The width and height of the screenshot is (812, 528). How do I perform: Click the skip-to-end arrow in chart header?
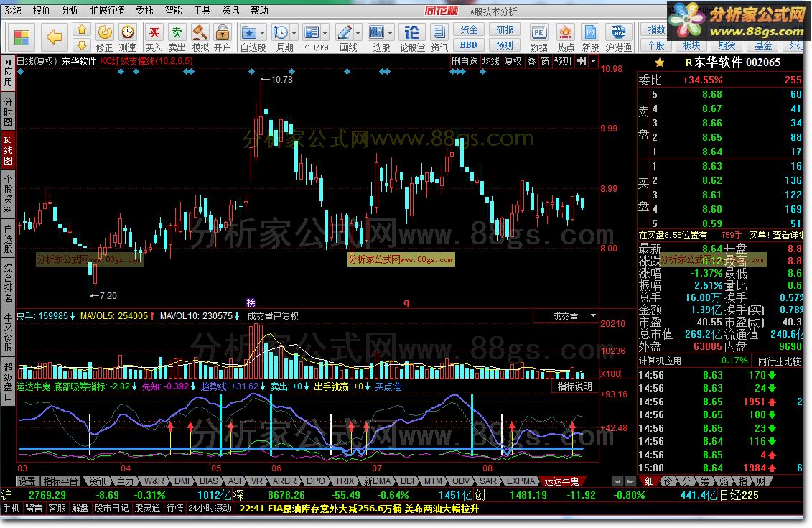tap(582, 61)
